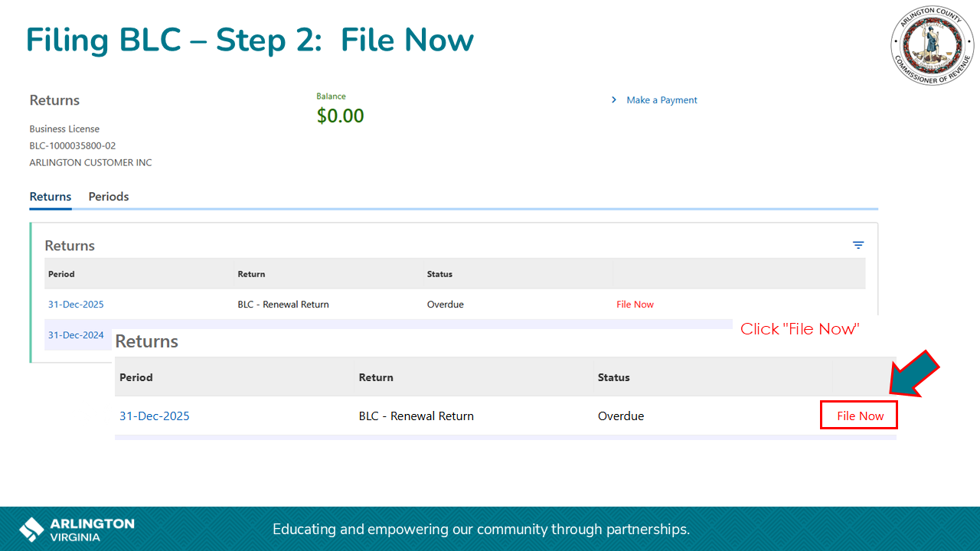Switch to the Returns tab
This screenshot has width=980, height=551.
click(x=51, y=197)
